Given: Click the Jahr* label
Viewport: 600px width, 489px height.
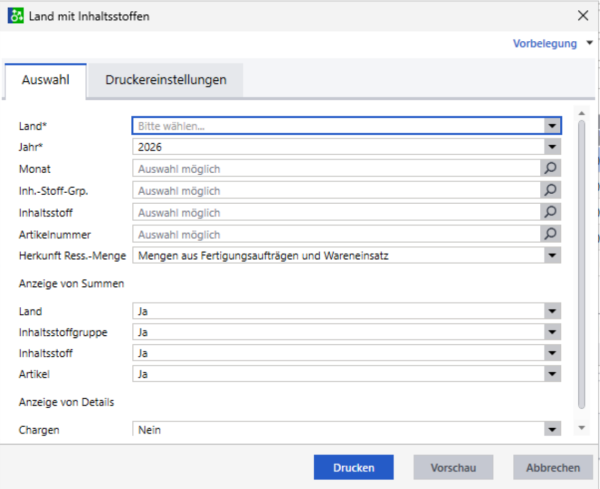Looking at the screenshot, I should pos(31,147).
